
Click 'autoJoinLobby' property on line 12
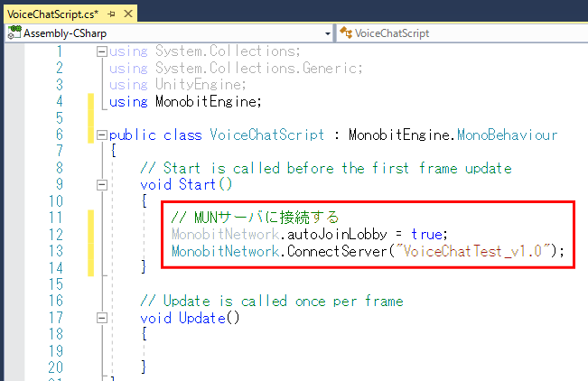click(337, 235)
